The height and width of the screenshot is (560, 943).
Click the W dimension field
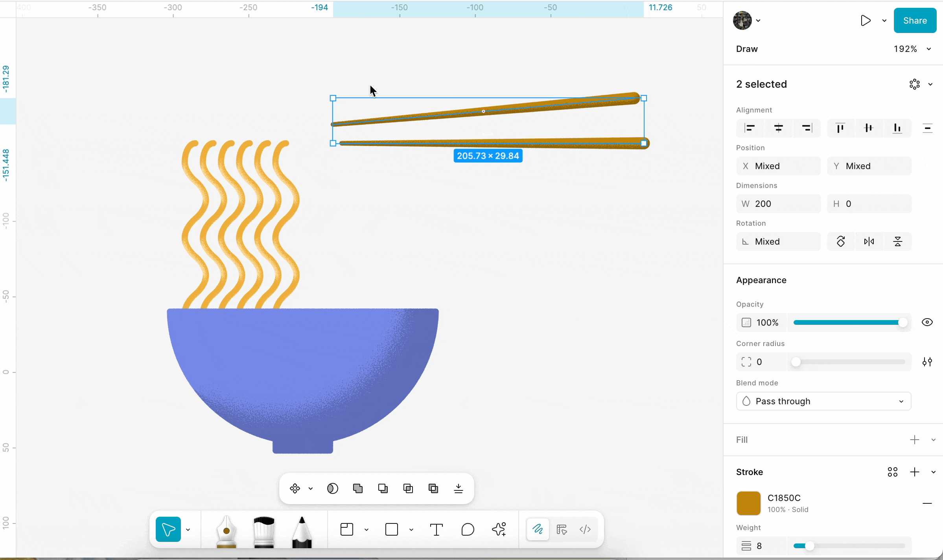pos(778,204)
